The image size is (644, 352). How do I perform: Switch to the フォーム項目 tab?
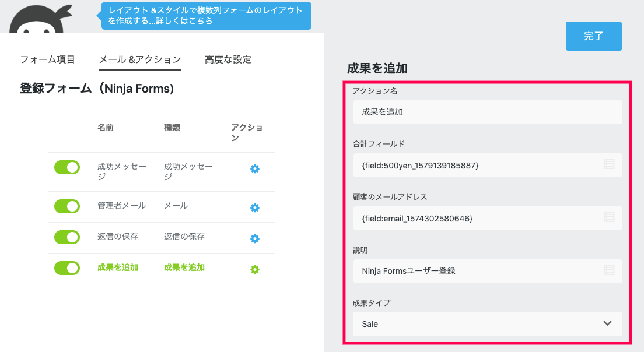(x=48, y=59)
